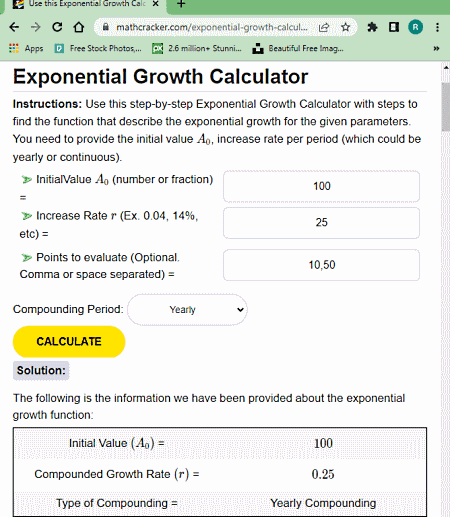Open a new tab with plus button

181,4
